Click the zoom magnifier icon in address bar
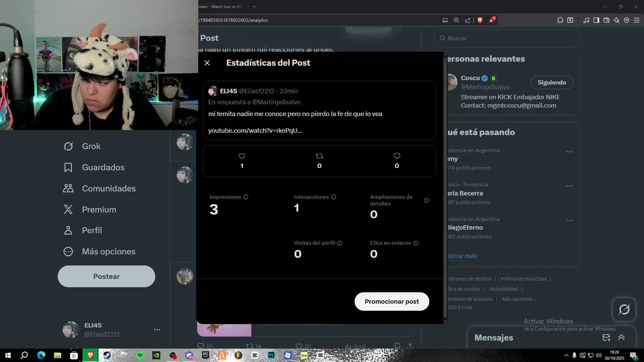The width and height of the screenshot is (644, 362). [x=456, y=20]
